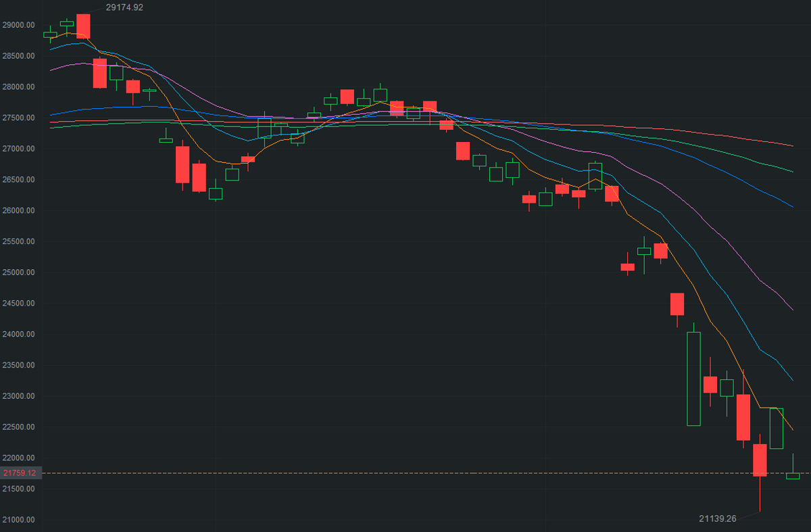
Task: Click the 21139.26 low price label
Action: (x=717, y=518)
